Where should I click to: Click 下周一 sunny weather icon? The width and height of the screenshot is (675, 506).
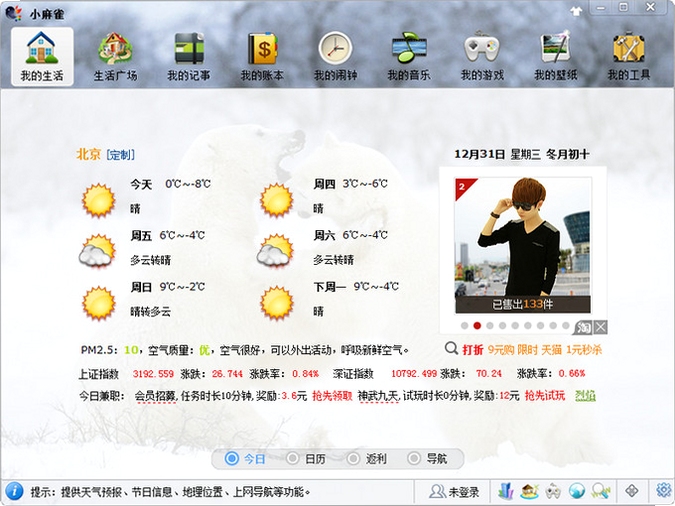pos(276,303)
